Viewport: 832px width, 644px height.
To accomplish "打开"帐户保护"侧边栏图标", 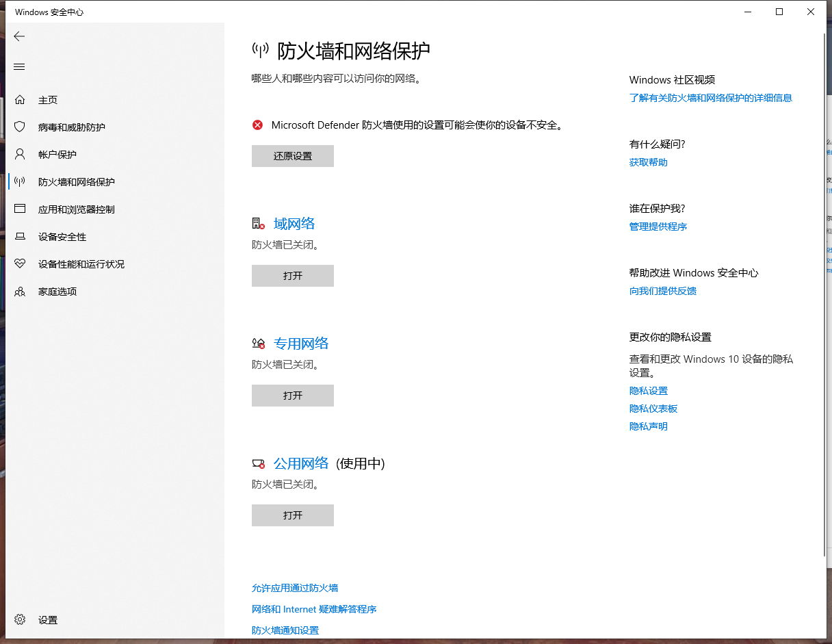I will [x=19, y=154].
